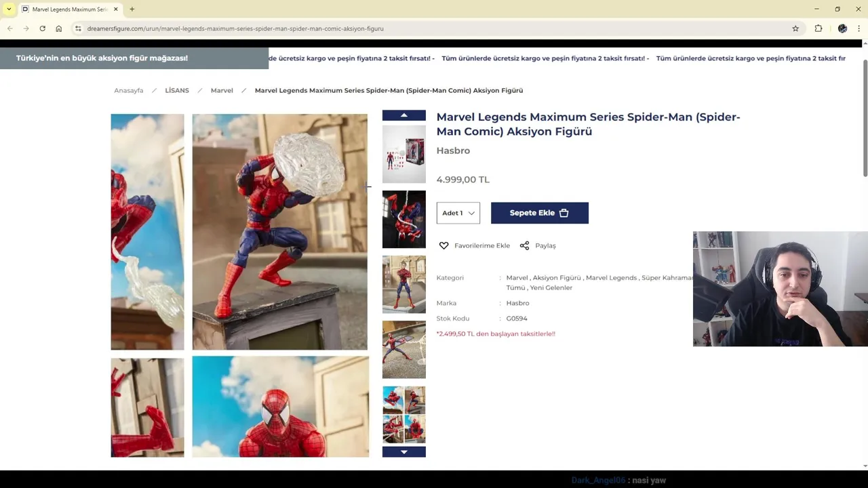Open the Adet 1 quantity dropdown
868x488 pixels.
pos(458,213)
